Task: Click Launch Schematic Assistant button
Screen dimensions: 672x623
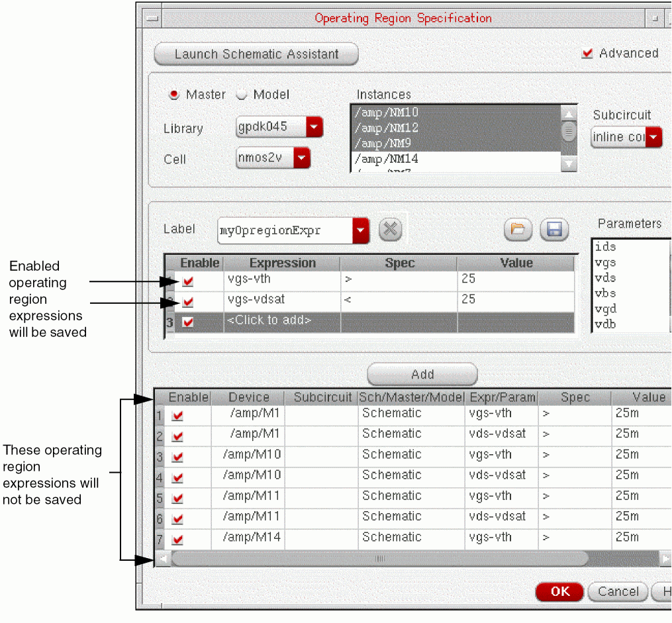Action: pyautogui.click(x=256, y=54)
